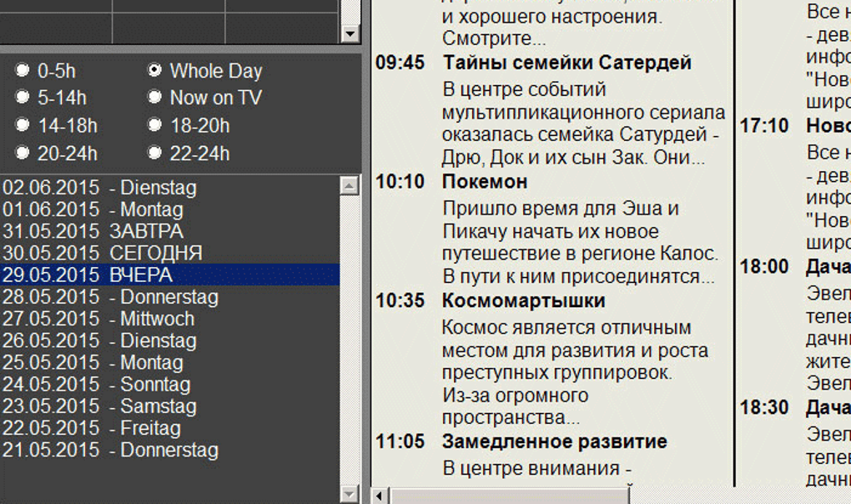Viewport: 851px width, 504px height.
Task: Select date 26.05.2015 Dienstag
Action: tap(170, 340)
